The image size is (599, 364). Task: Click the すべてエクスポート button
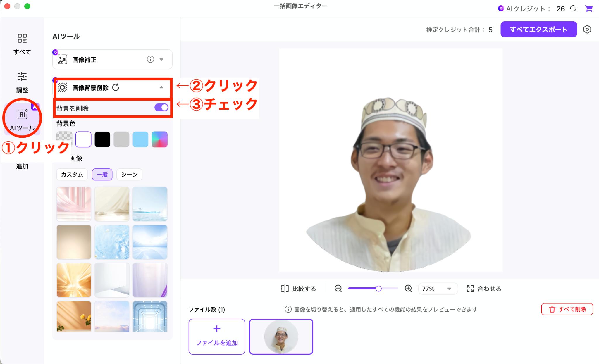click(538, 29)
